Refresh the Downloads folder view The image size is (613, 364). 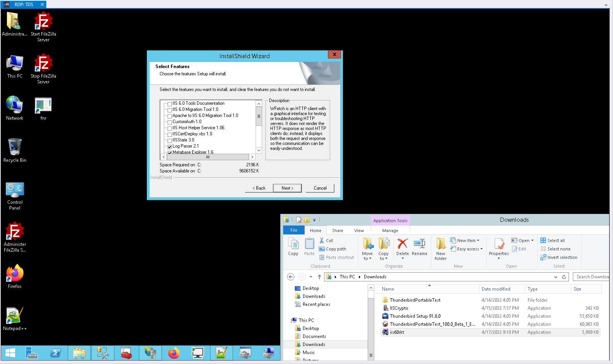(x=564, y=277)
